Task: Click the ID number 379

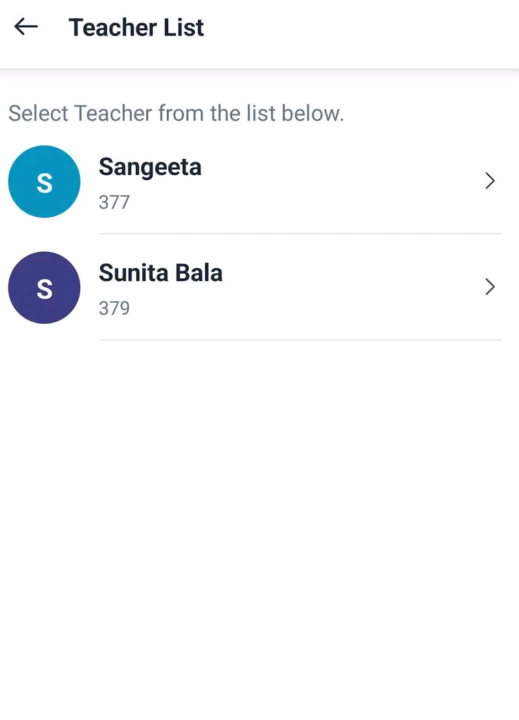Action: [x=114, y=308]
